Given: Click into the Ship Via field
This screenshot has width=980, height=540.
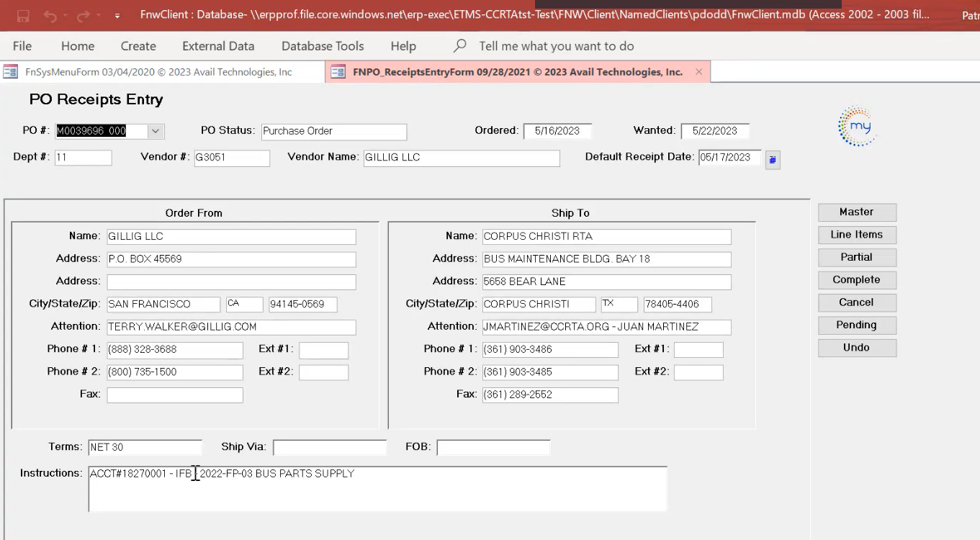Looking at the screenshot, I should point(329,448).
